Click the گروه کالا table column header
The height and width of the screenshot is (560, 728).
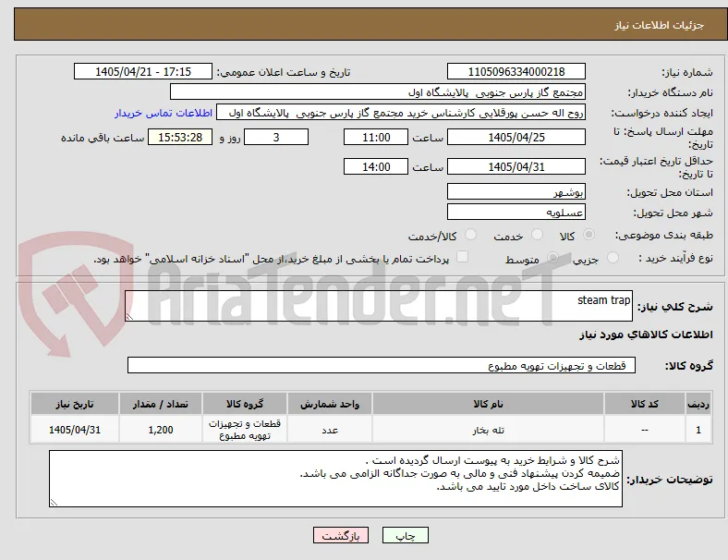(x=245, y=404)
